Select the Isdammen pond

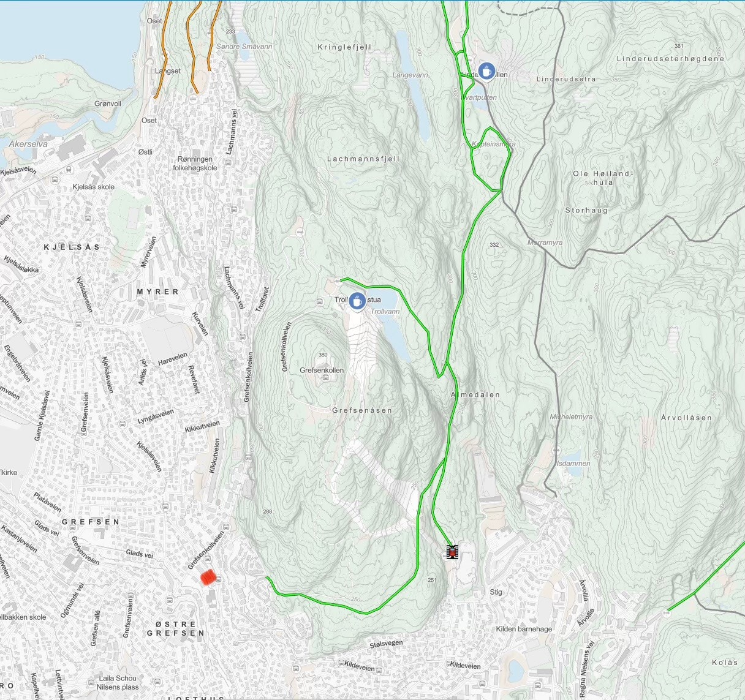tap(570, 457)
